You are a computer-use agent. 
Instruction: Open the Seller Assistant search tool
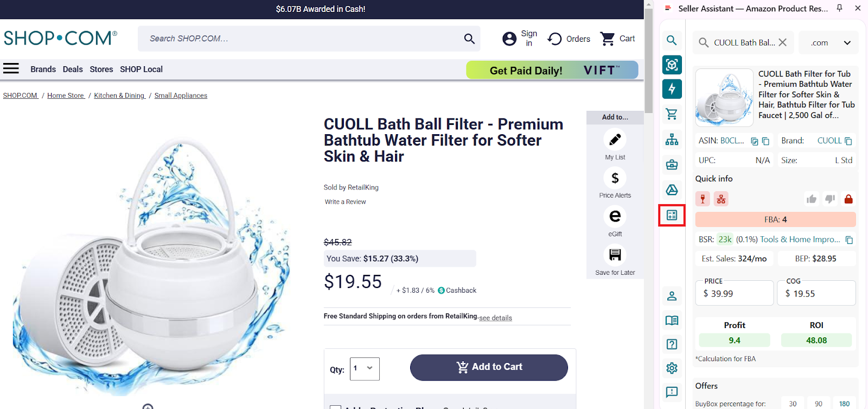click(x=672, y=40)
